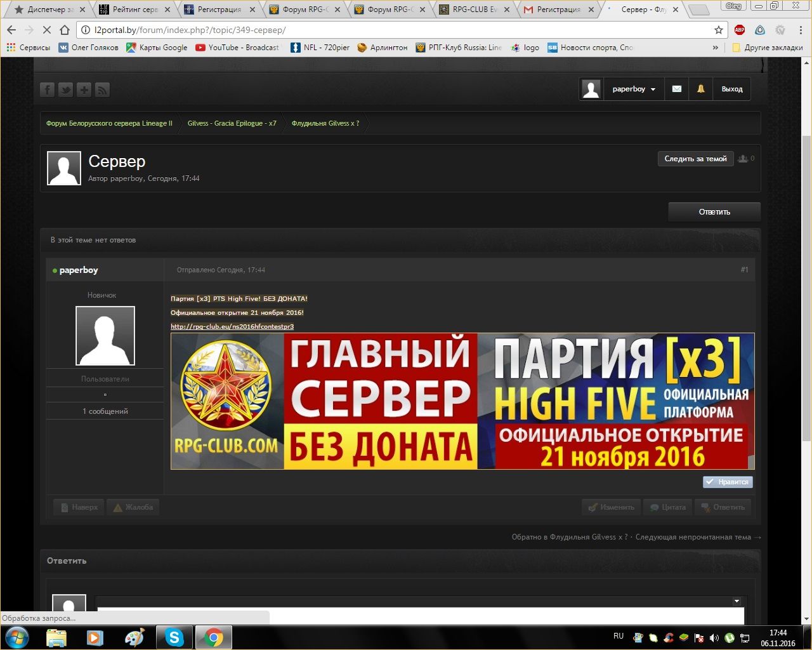812x650 pixels.
Task: Open the rpg-club.eu contest link
Action: 232,326
